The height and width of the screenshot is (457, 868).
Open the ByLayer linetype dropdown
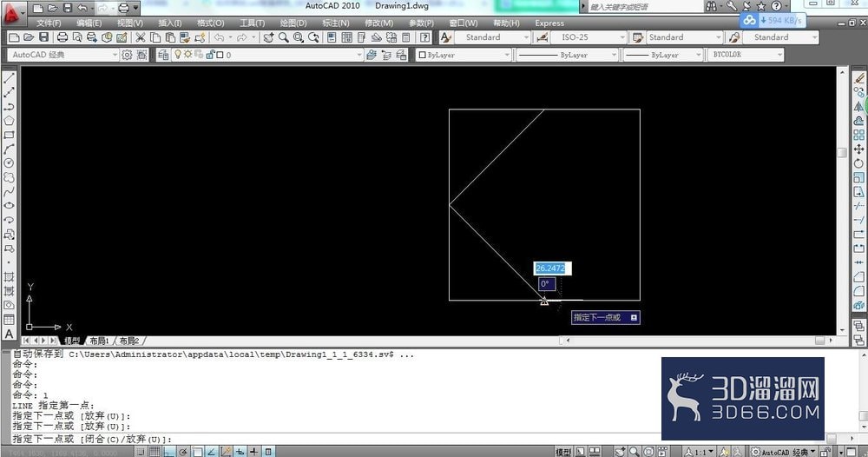tap(568, 55)
